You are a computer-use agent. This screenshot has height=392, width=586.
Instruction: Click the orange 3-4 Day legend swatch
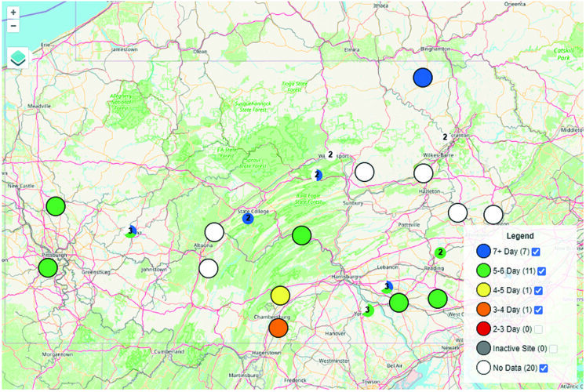tap(483, 309)
